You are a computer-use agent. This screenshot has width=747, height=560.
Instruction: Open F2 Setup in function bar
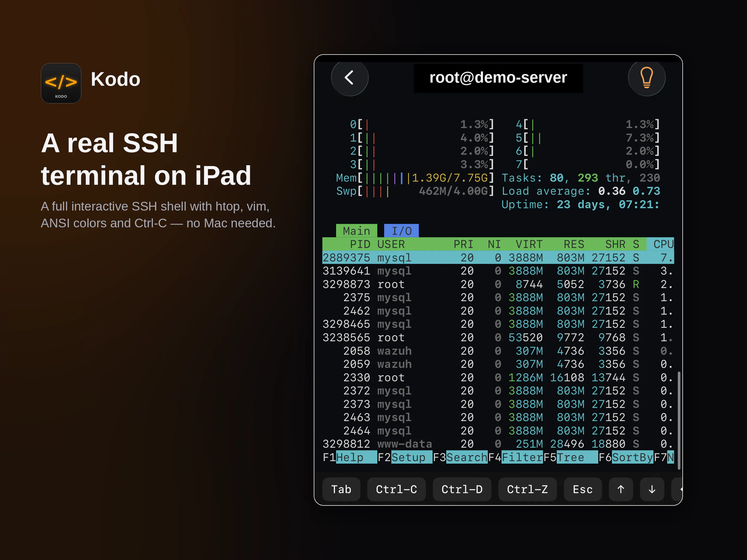pos(405,457)
